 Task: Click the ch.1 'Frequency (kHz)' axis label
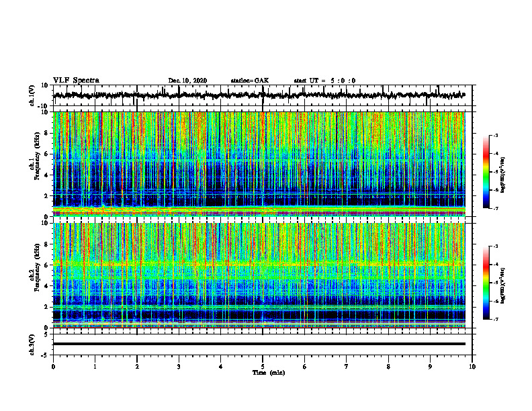(x=38, y=156)
